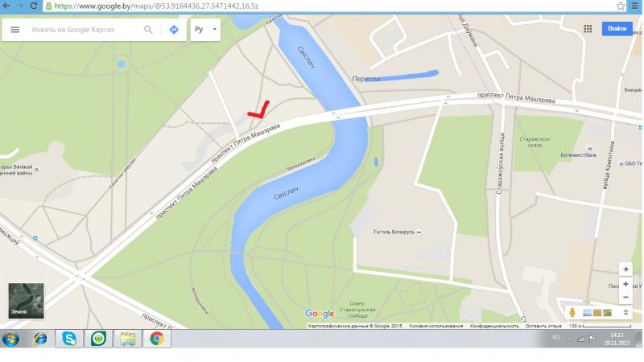644x362 pixels.
Task: Zoom in with the plus button
Action: click(x=625, y=284)
